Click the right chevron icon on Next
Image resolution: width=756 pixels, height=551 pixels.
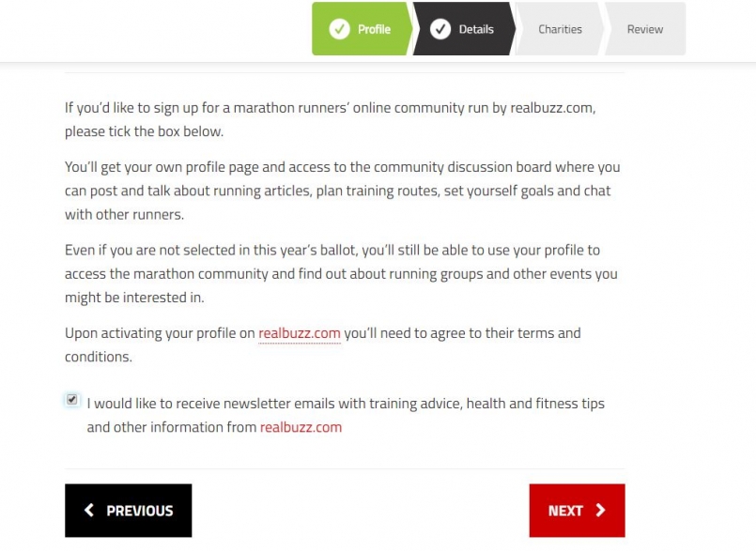601,511
